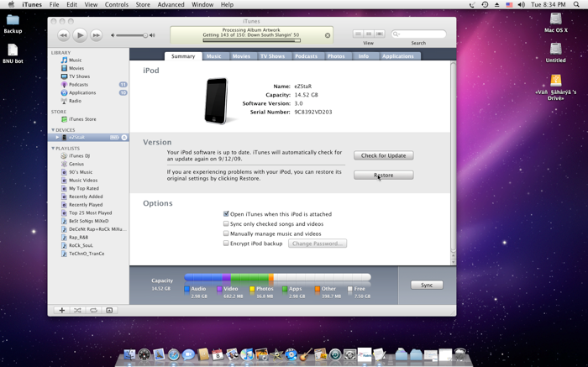Cancel the album artwork processing

(x=328, y=35)
